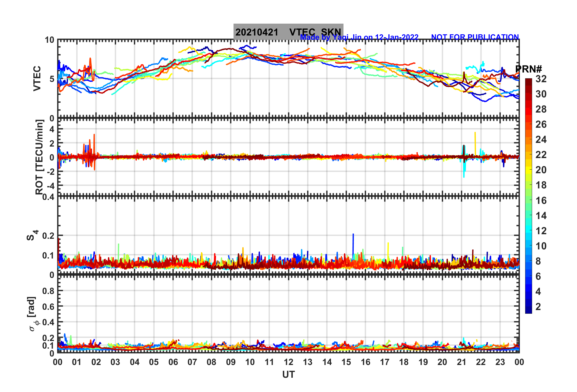The image size is (577, 392).
Task: Click colorbar tick label '20'
Action: (541, 170)
